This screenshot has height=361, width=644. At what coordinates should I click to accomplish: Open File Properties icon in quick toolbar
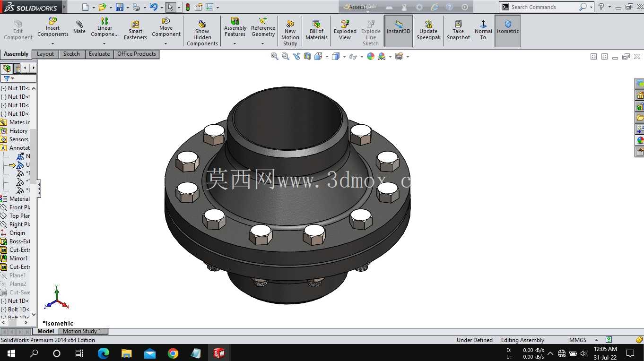click(x=199, y=7)
